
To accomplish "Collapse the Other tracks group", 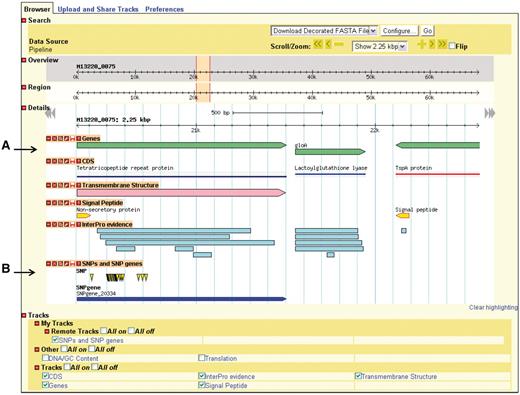I will tap(37, 349).
